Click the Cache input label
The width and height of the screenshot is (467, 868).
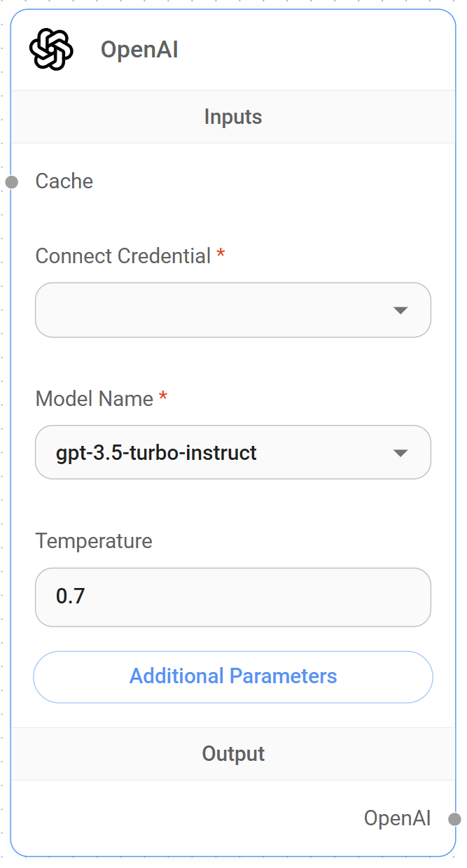pos(64,181)
